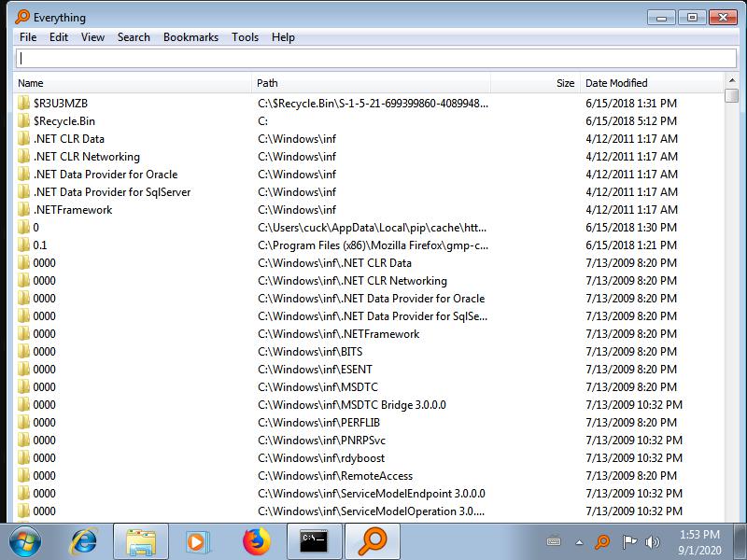
Task: Launch Internet Explorer from the taskbar
Action: coord(83,542)
